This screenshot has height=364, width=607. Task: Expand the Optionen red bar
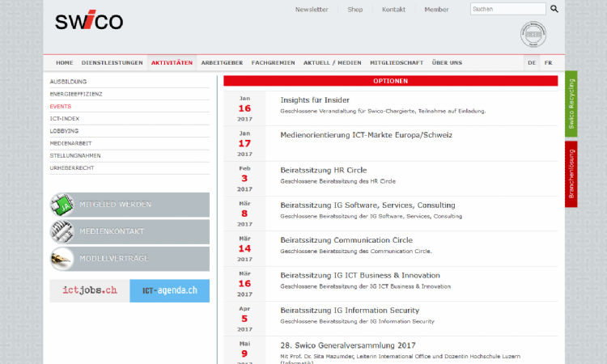[390, 81]
